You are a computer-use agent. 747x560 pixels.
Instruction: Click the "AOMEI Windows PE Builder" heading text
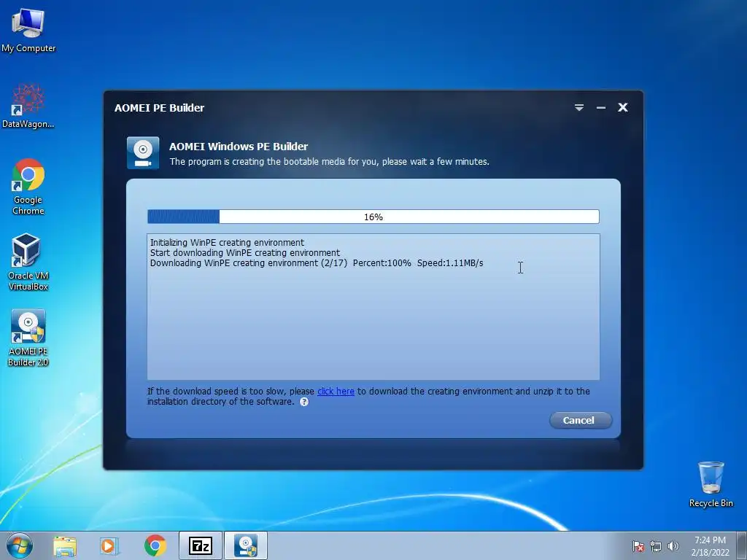click(x=239, y=147)
